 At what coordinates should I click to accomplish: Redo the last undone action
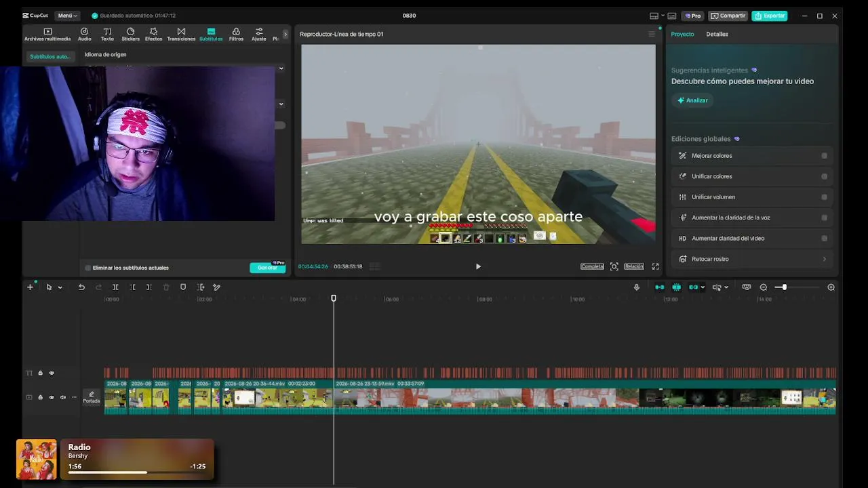pos(98,287)
